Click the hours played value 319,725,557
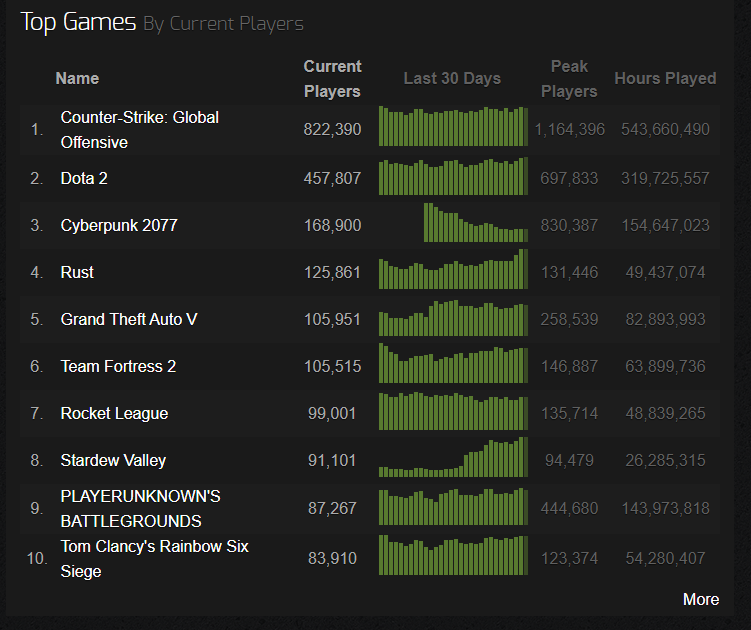This screenshot has height=630, width=751. click(665, 178)
